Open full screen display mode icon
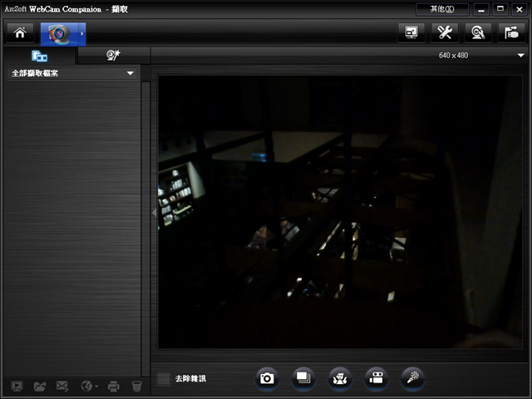The height and width of the screenshot is (399, 532). click(x=411, y=33)
